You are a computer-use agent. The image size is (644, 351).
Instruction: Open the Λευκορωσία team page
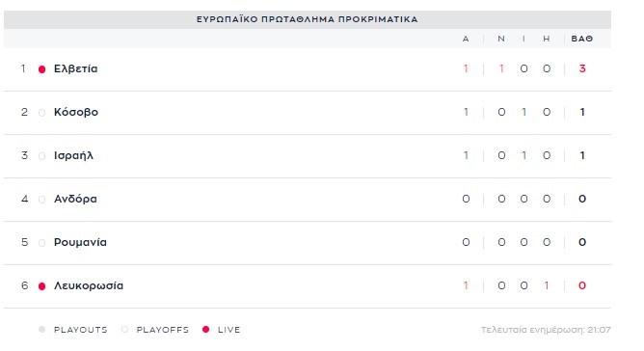coord(89,285)
